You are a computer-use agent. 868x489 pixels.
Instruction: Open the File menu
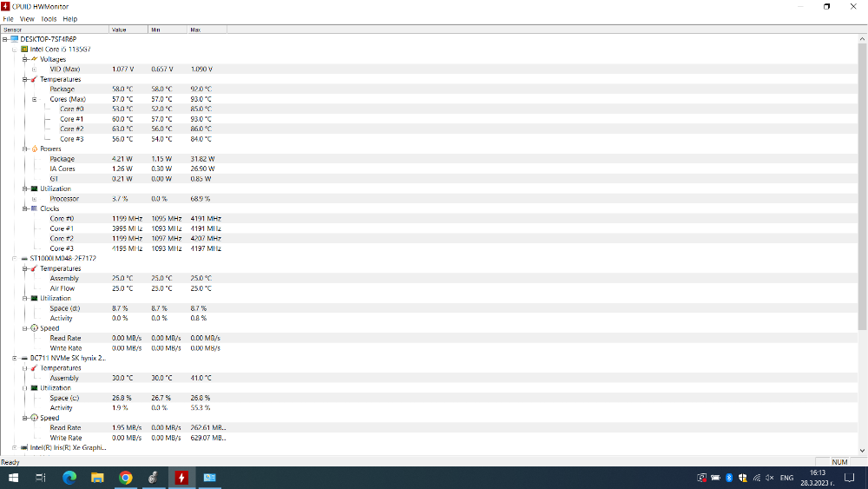(8, 19)
